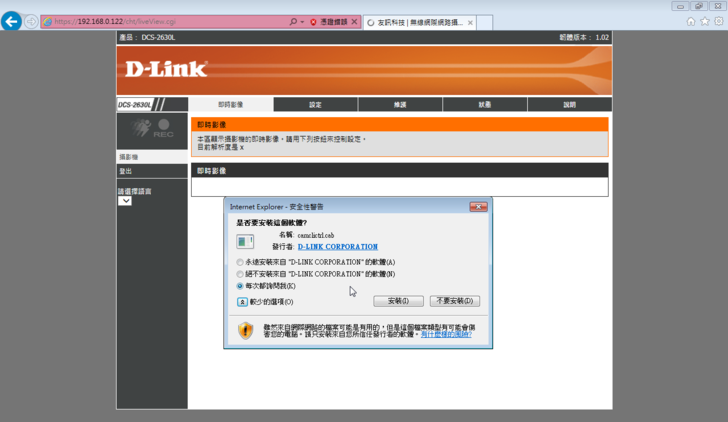Screen dimensions: 728x422
Task: Select the 攝影機 (Camera) sidebar item
Action: click(x=152, y=157)
